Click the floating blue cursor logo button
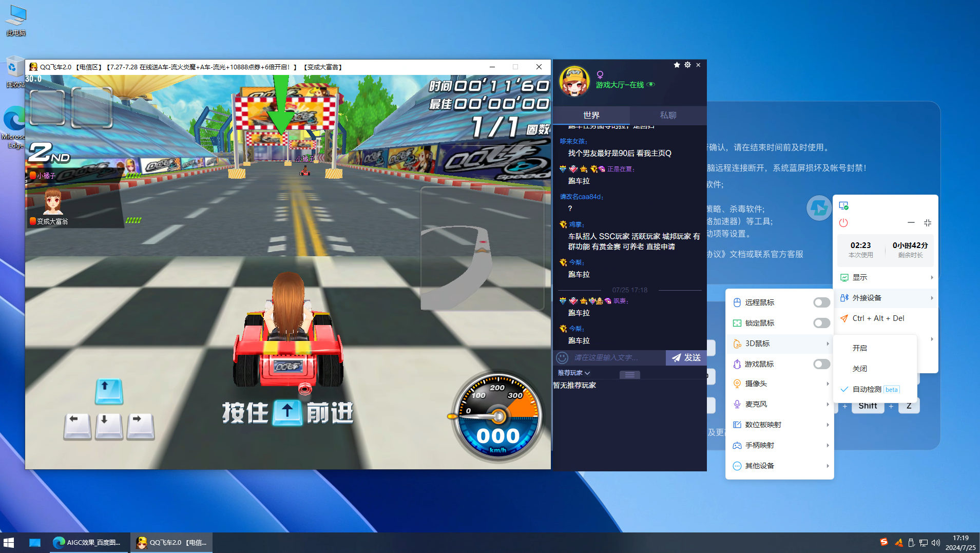This screenshot has width=980, height=553. point(819,208)
